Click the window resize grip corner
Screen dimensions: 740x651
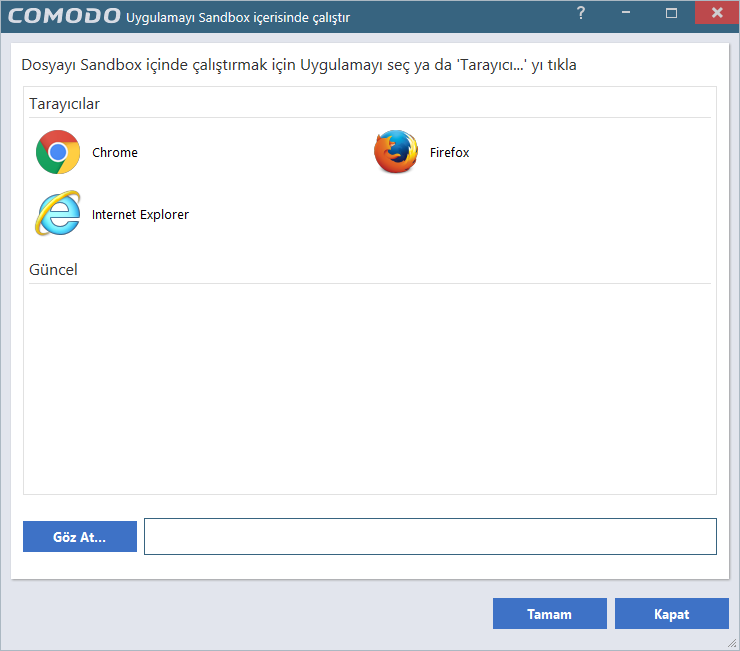[732, 643]
